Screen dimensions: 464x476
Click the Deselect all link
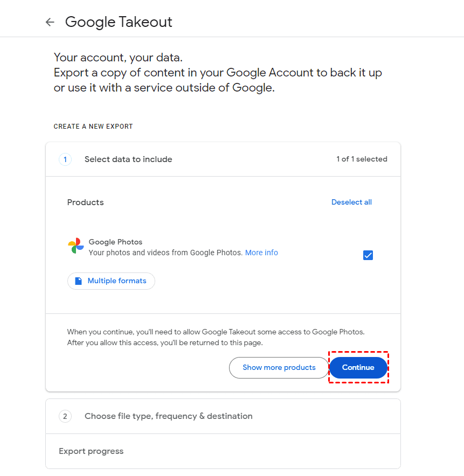[x=351, y=202]
